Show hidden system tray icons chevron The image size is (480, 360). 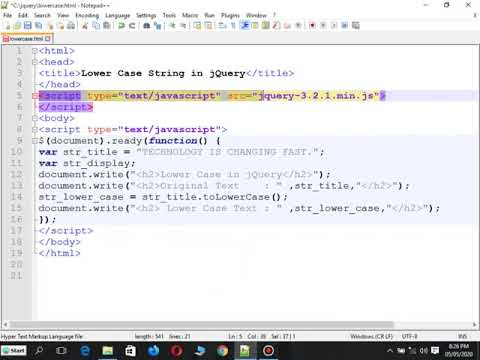tap(389, 351)
